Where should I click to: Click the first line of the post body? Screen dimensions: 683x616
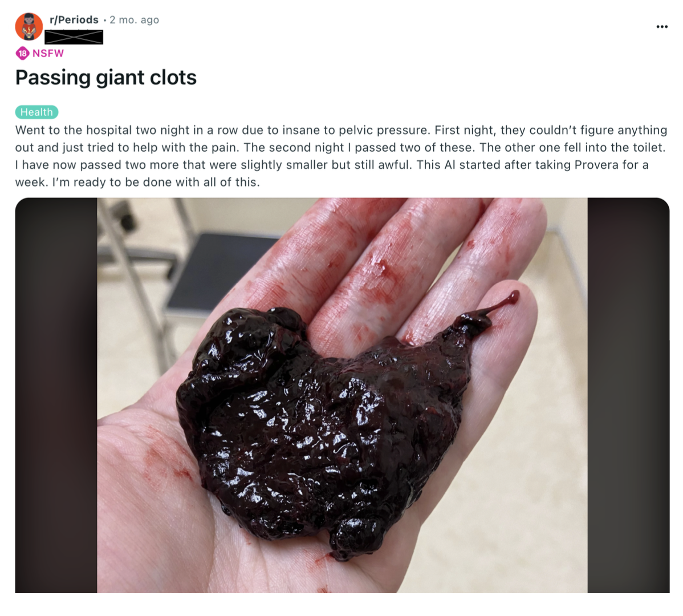pyautogui.click(x=341, y=130)
